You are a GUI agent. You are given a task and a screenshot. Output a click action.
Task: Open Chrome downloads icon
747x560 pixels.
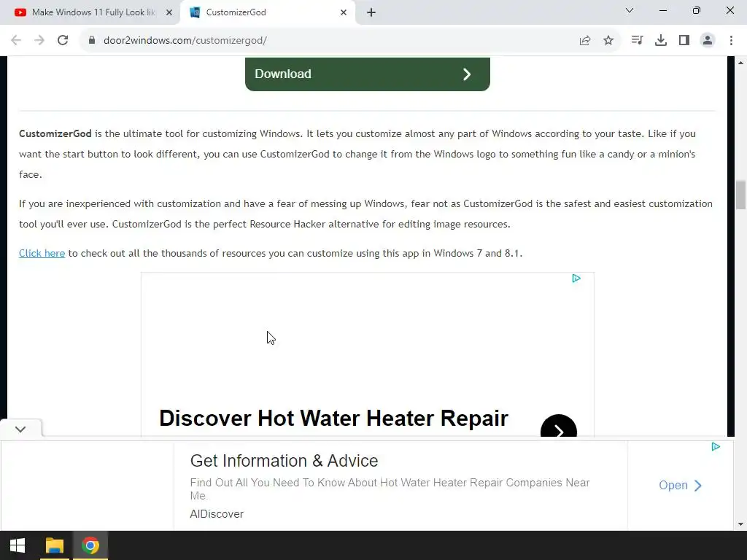click(661, 41)
